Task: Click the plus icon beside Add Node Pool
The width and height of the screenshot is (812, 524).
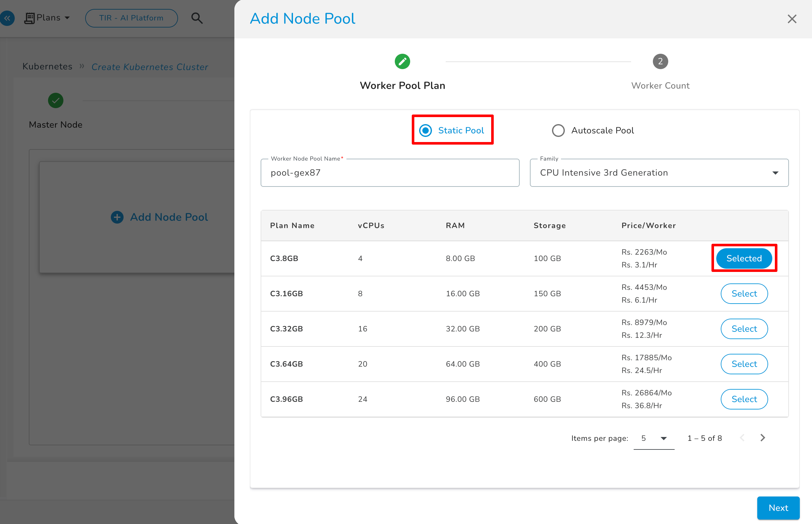Action: pos(117,217)
